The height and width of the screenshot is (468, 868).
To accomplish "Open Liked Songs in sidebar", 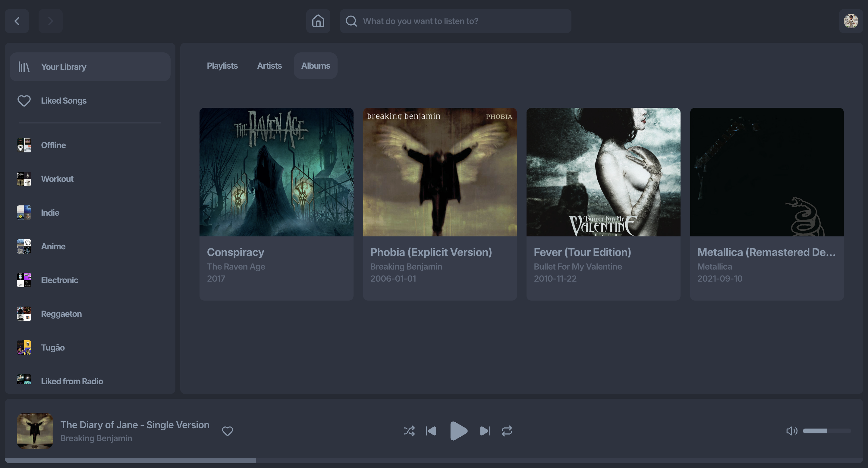I will (63, 101).
